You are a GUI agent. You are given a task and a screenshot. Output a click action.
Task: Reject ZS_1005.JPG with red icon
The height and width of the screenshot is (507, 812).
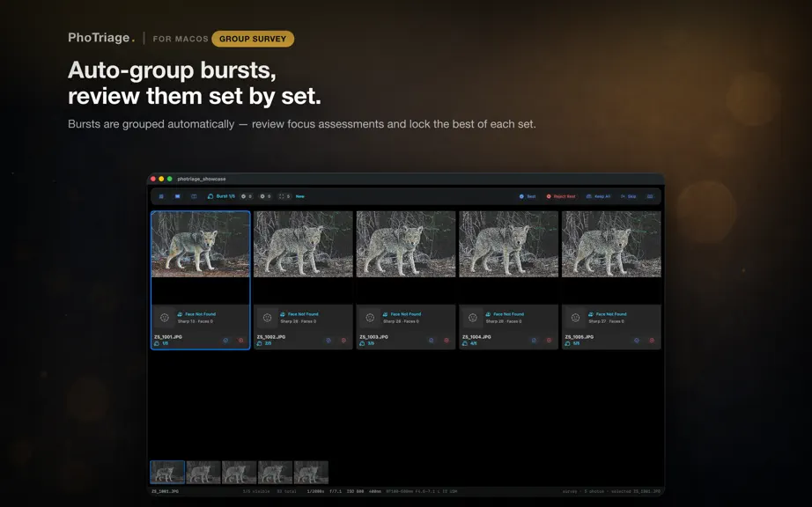[x=652, y=341]
